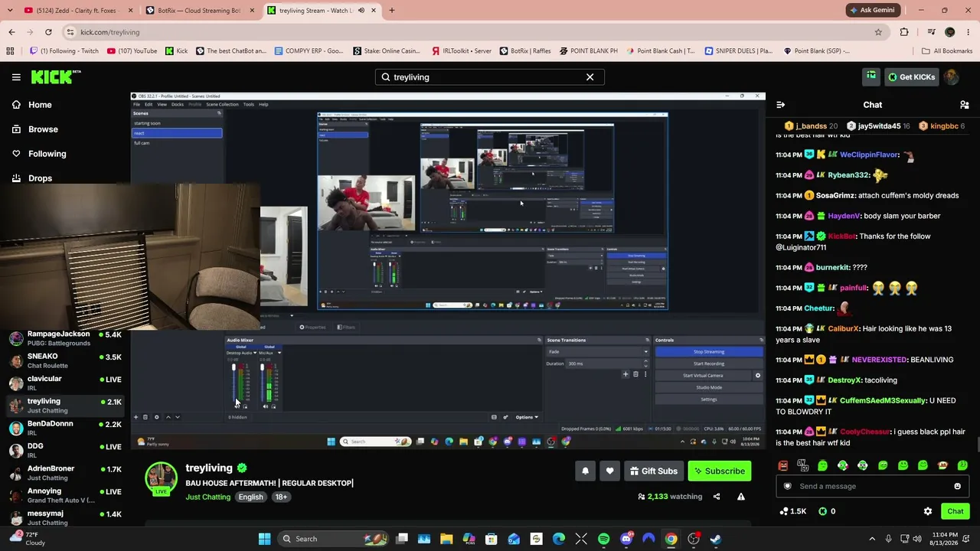The width and height of the screenshot is (980, 551).
Task: Open the Following - Twitch bookmark
Action: [64, 51]
